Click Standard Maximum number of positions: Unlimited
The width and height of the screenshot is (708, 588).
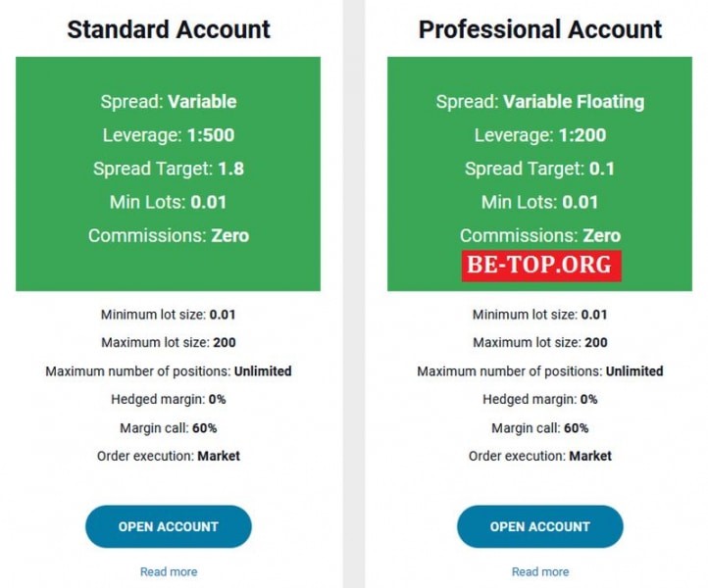(x=169, y=371)
